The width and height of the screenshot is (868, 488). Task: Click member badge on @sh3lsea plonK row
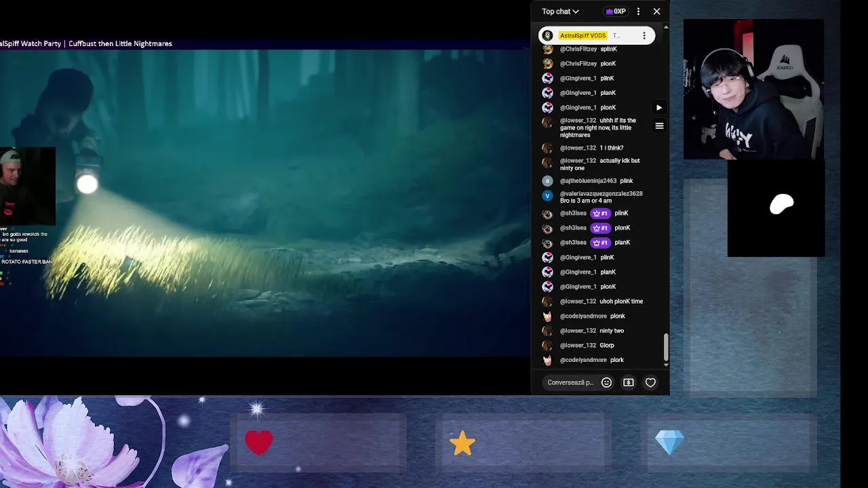pos(601,228)
